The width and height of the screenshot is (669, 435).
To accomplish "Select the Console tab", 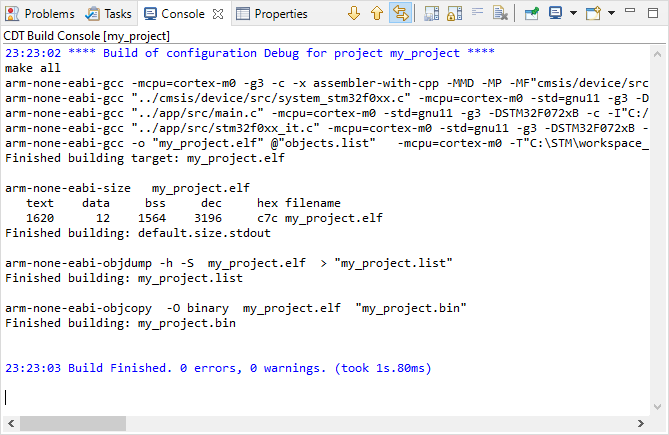I will tap(183, 14).
